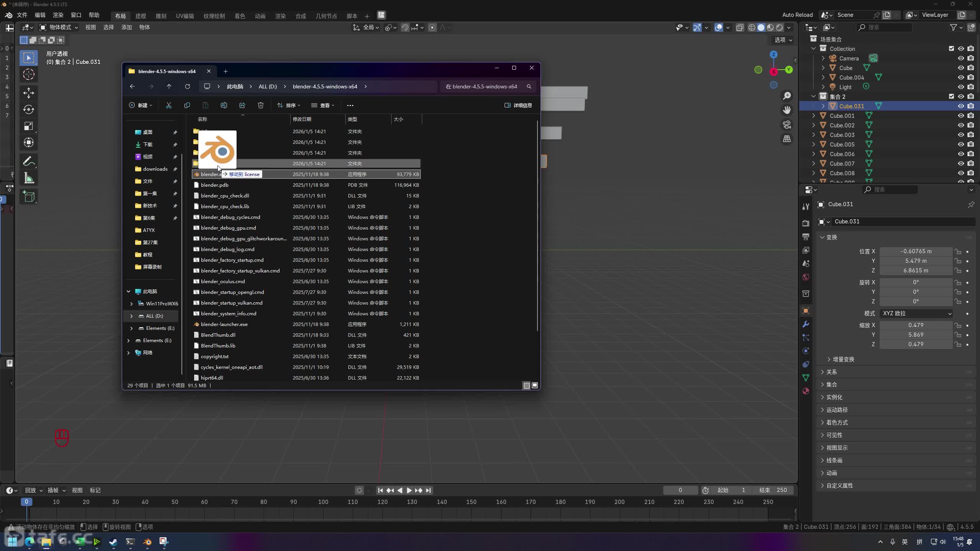Open the 物体模式 mode dropdown
Image resolution: width=980 pixels, height=551 pixels.
[59, 27]
